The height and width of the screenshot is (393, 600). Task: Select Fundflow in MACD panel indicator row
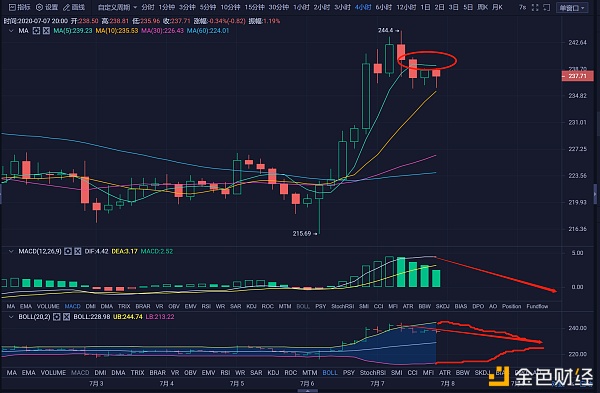(x=537, y=307)
